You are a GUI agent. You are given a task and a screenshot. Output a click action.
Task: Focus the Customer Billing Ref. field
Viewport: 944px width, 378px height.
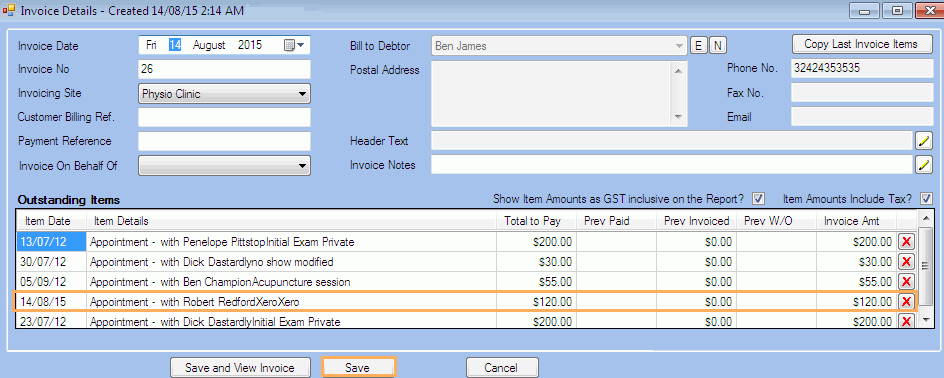coord(224,117)
